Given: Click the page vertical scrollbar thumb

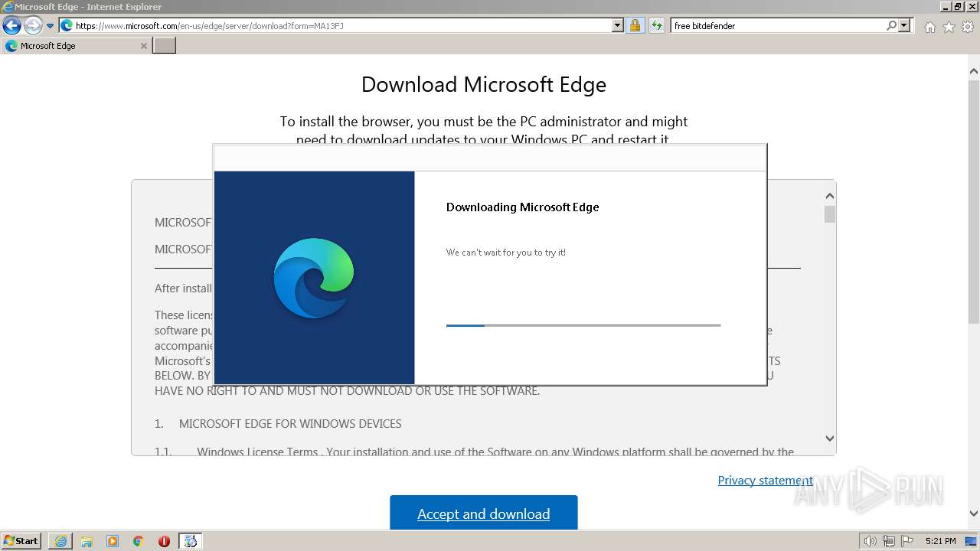Looking at the screenshot, I should click(974, 203).
